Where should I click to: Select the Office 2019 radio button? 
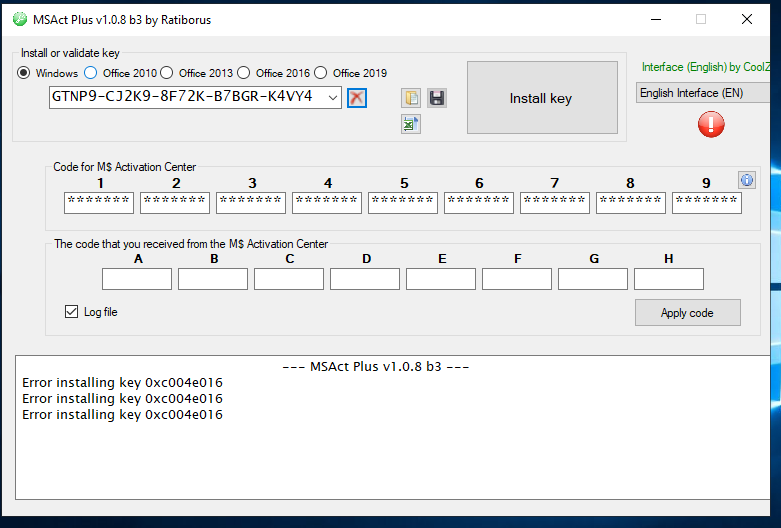click(321, 73)
